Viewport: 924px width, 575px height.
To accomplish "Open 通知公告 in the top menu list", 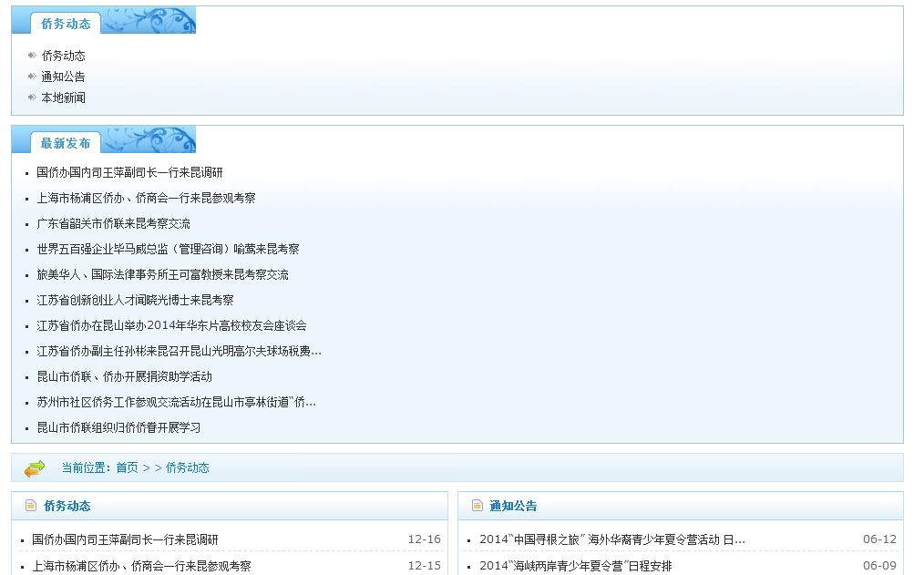I will tap(63, 77).
